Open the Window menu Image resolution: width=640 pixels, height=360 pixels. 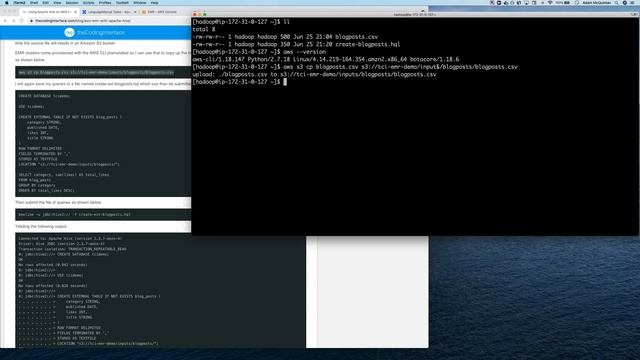tap(140, 2)
